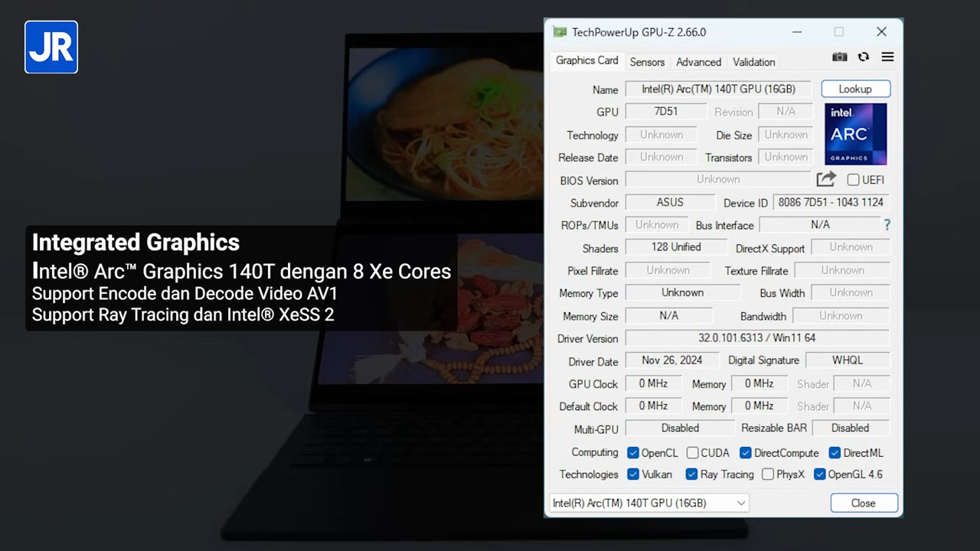Uncheck the PhysX checkbox
Viewport: 980px width, 551px height.
(767, 474)
